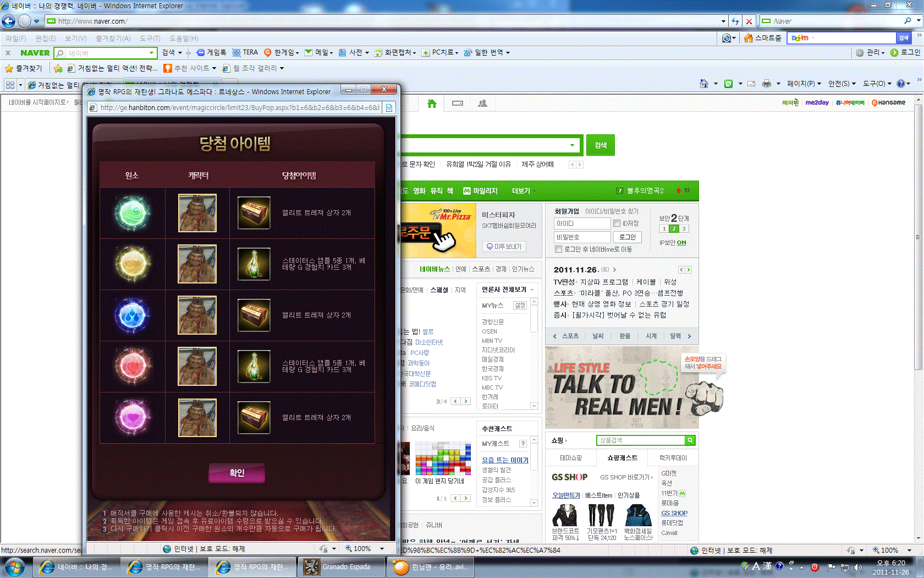Click the volume speaker tray icon
Viewport: 924px width, 578px height.
[x=858, y=568]
